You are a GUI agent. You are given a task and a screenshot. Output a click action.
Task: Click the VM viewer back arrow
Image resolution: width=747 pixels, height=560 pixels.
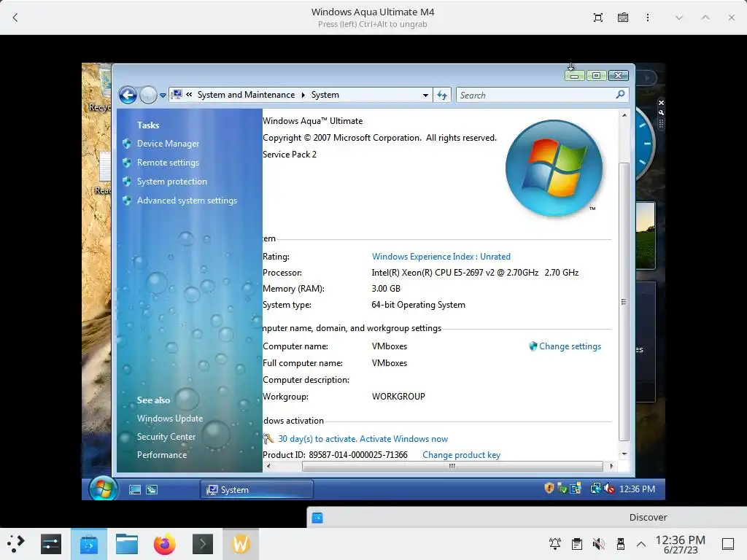15,17
